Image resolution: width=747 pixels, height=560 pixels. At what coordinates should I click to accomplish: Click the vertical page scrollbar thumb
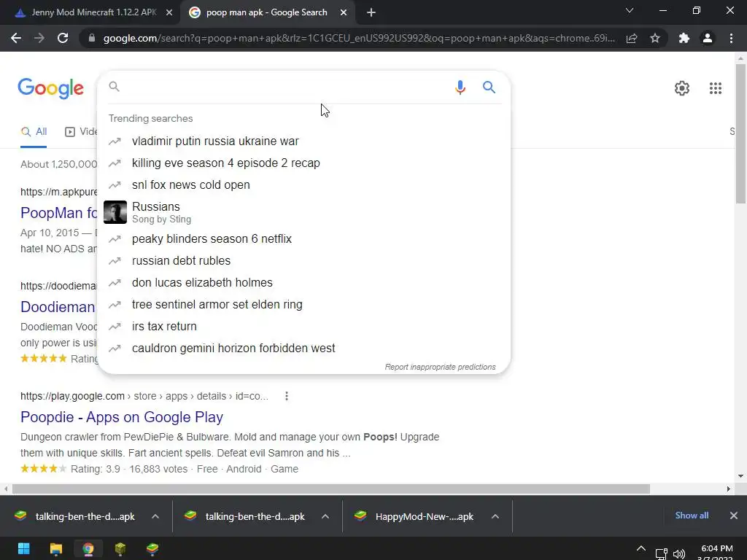(x=740, y=133)
